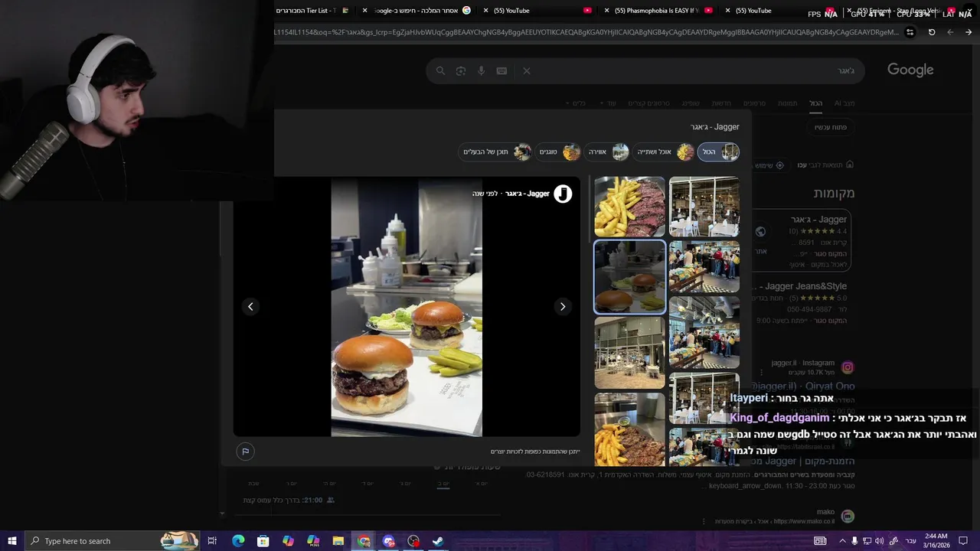The width and height of the screenshot is (980, 551).
Task: Filter photos by אוכל ושתייה chip
Action: [x=664, y=152]
